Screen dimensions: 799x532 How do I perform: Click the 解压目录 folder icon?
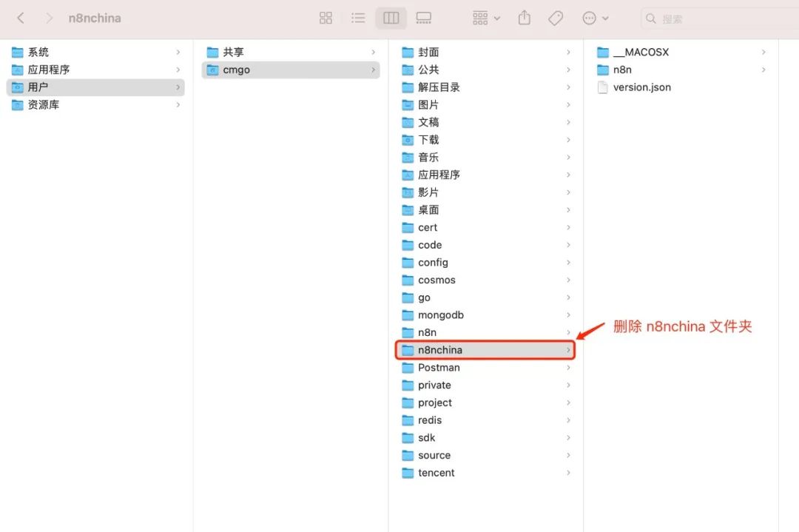pos(408,87)
